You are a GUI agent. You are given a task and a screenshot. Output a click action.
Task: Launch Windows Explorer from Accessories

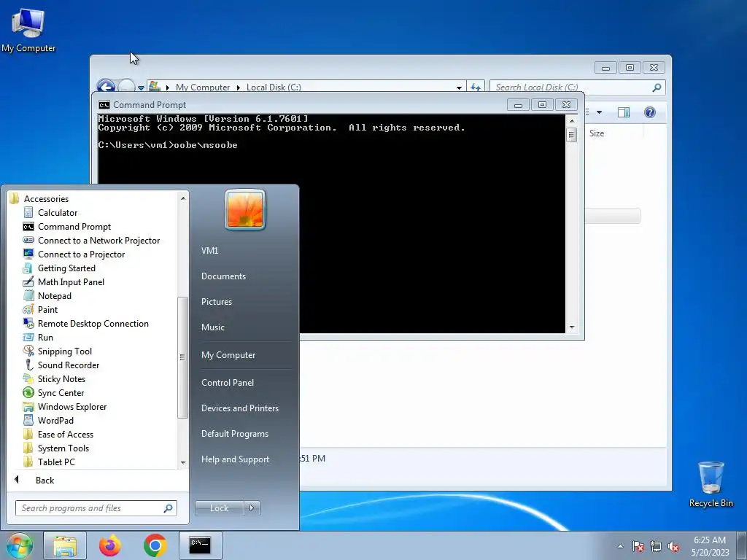coord(72,406)
